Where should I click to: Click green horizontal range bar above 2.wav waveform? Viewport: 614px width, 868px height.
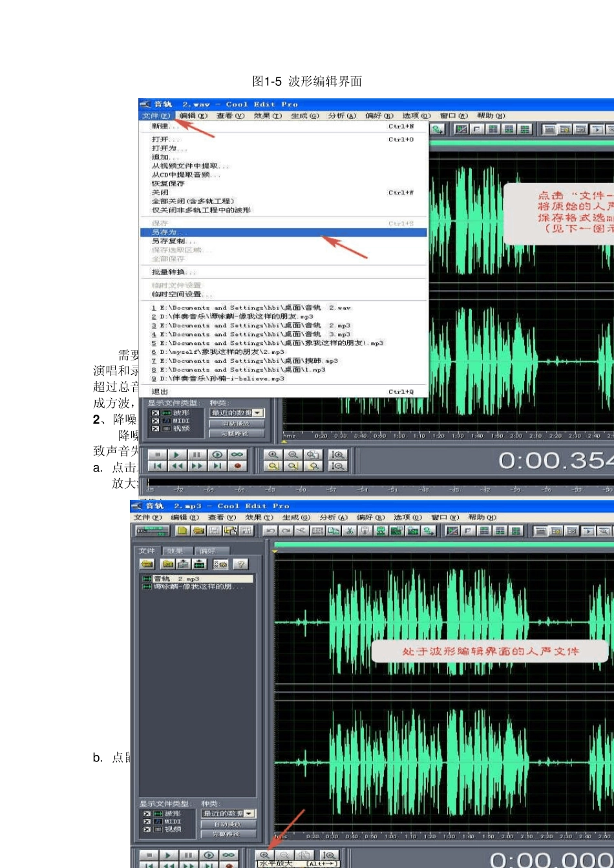(x=520, y=141)
